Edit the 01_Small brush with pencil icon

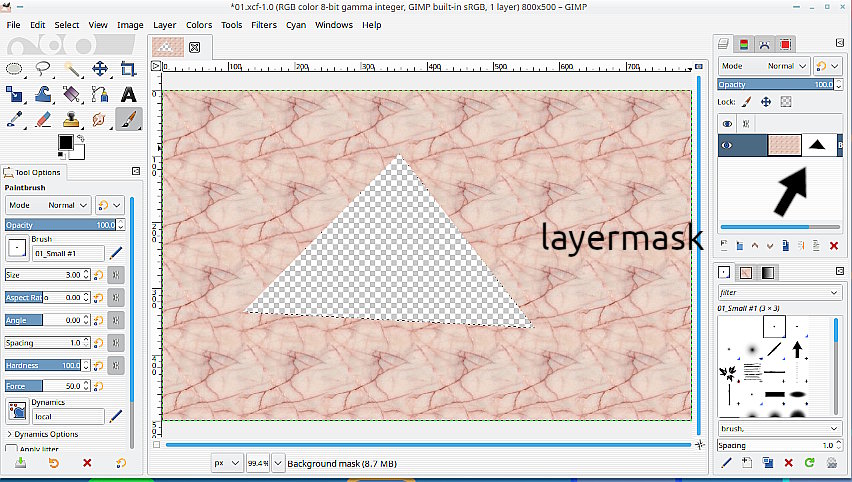click(x=116, y=253)
